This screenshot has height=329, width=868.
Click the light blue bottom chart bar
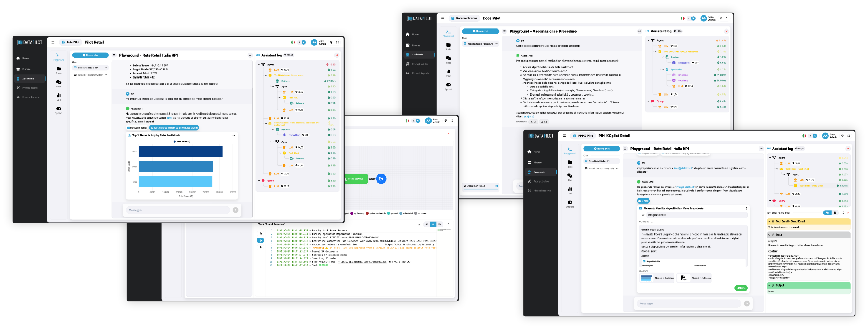175,181
